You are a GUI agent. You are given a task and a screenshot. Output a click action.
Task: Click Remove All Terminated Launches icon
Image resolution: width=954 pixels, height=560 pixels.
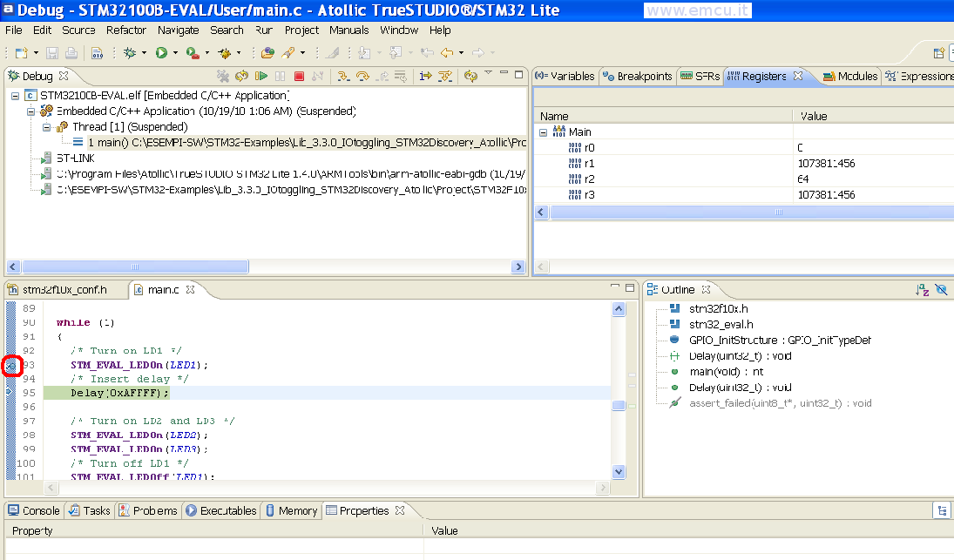[x=223, y=76]
